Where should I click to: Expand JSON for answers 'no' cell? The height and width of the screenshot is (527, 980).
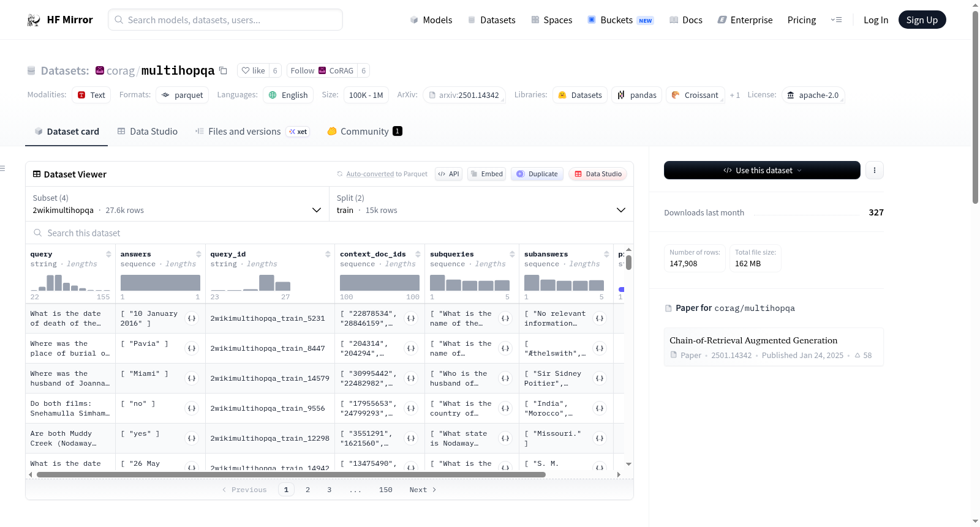pyautogui.click(x=192, y=408)
